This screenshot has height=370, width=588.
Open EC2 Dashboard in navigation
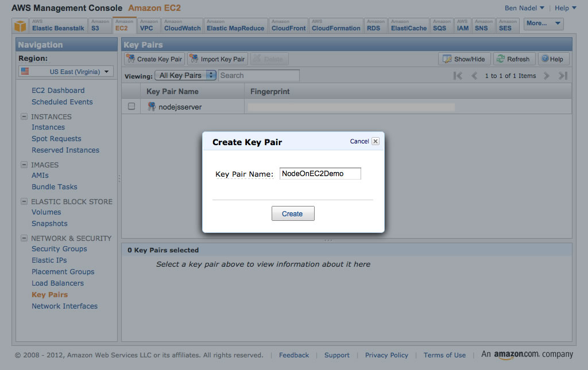[58, 90]
